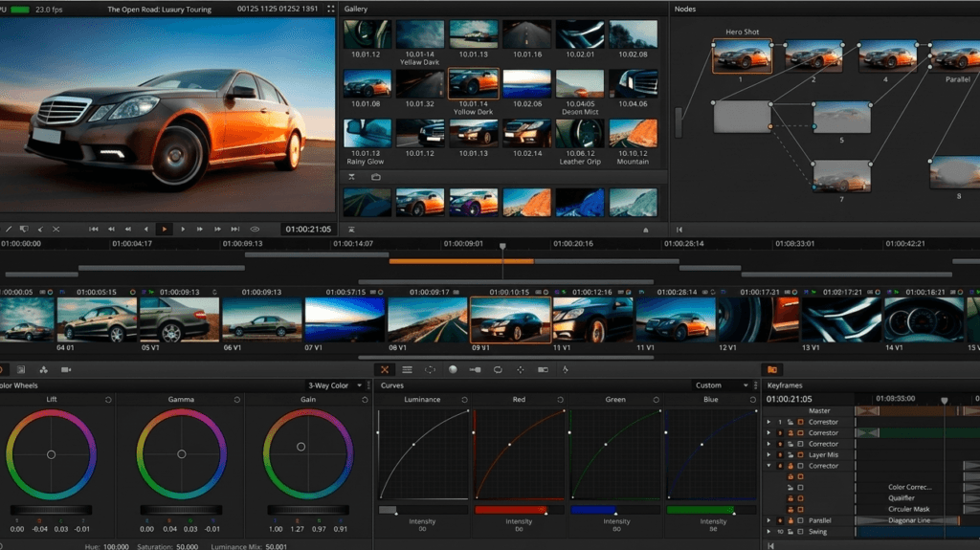980x550 pixels.
Task: Open the camera raw palette icon
Action: [66, 370]
